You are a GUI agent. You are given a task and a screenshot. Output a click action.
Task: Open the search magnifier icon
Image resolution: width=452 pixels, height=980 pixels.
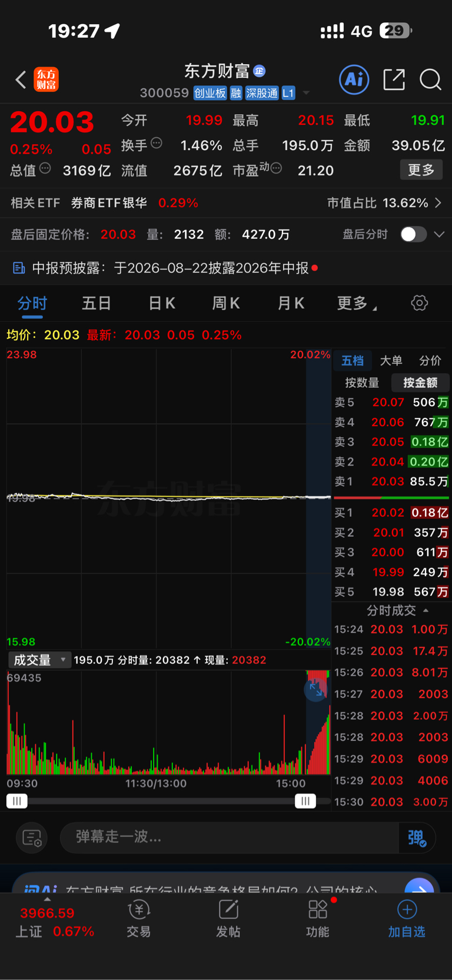430,79
